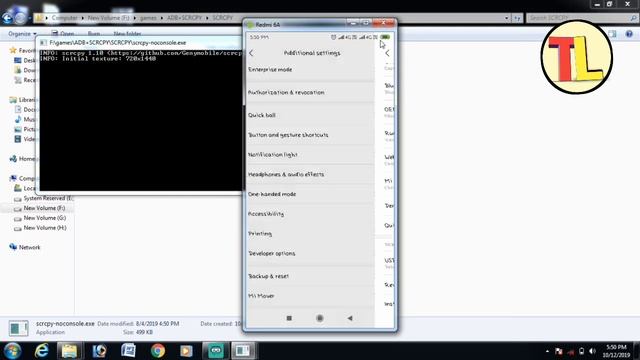
Task: Select New Volume (H:) drive
Action: coord(40,228)
